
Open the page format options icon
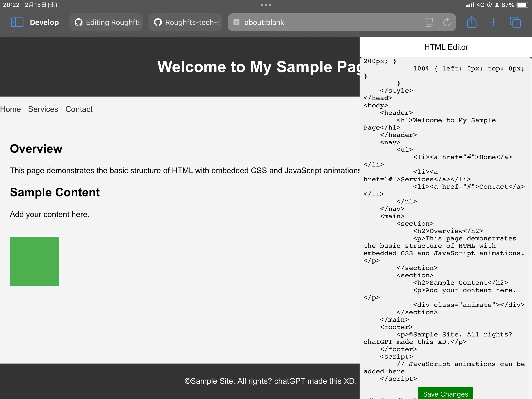(x=429, y=22)
